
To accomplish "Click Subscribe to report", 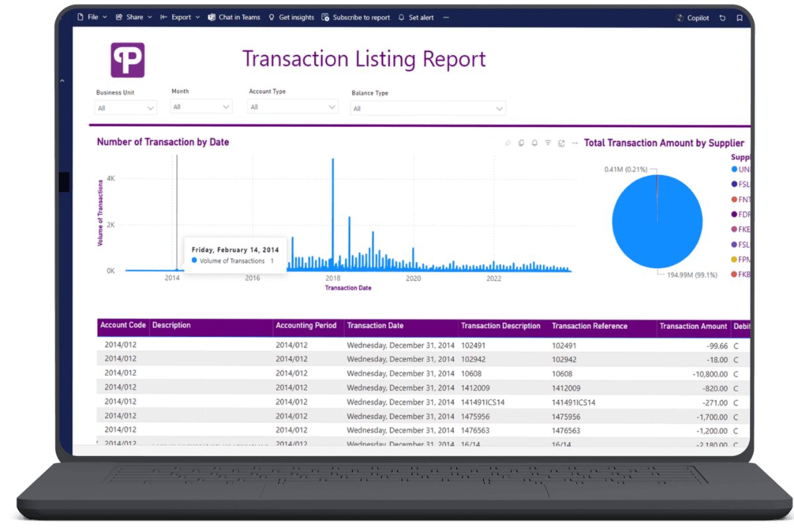I will coord(356,17).
